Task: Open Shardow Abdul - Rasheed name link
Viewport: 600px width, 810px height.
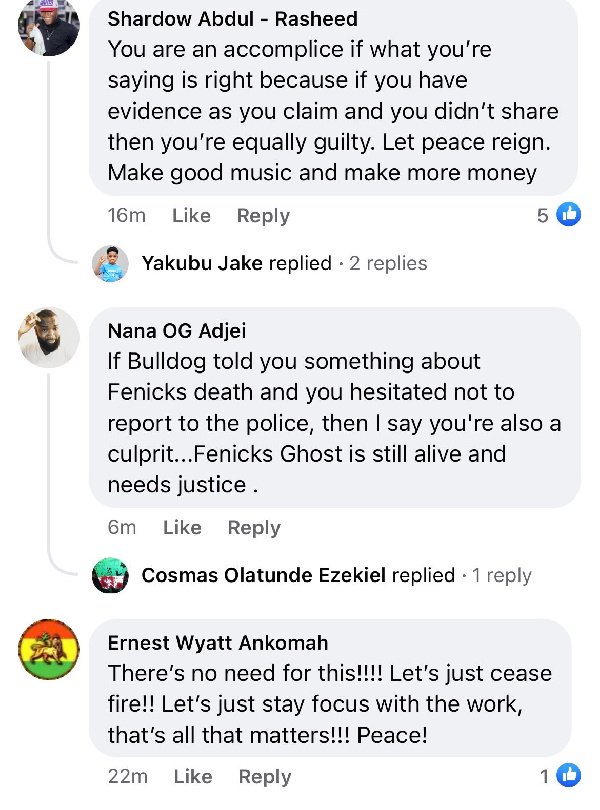Action: 232,19
